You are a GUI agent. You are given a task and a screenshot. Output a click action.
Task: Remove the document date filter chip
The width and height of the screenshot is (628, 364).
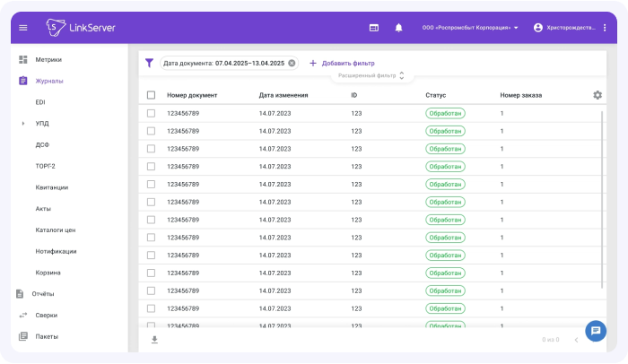coord(292,64)
